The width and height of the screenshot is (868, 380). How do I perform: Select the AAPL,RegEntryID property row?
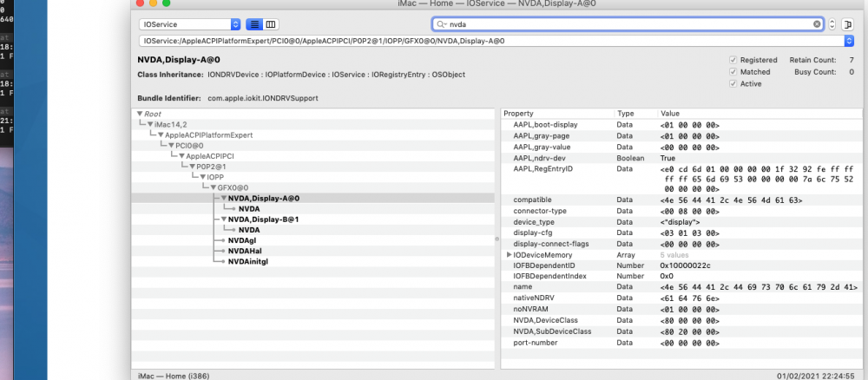(681, 179)
